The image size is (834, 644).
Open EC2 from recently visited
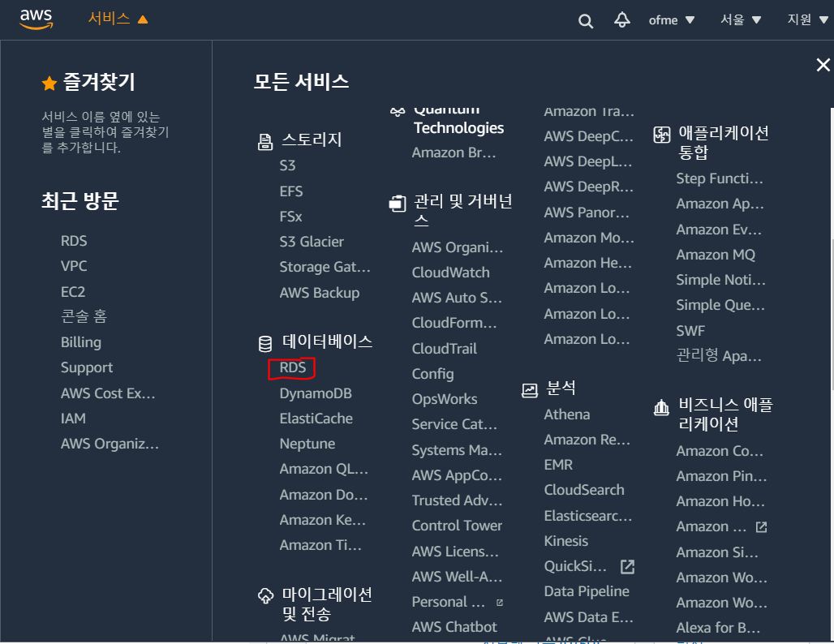tap(73, 292)
